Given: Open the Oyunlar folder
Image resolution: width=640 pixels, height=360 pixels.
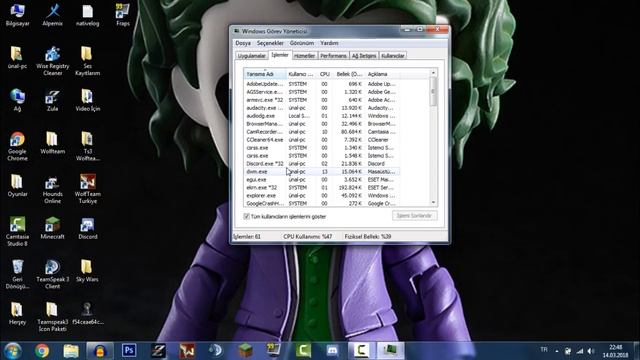Looking at the screenshot, I should [17, 186].
